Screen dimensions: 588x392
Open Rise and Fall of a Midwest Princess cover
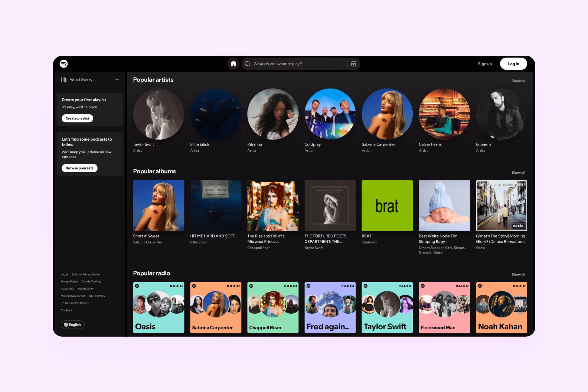pos(273,206)
